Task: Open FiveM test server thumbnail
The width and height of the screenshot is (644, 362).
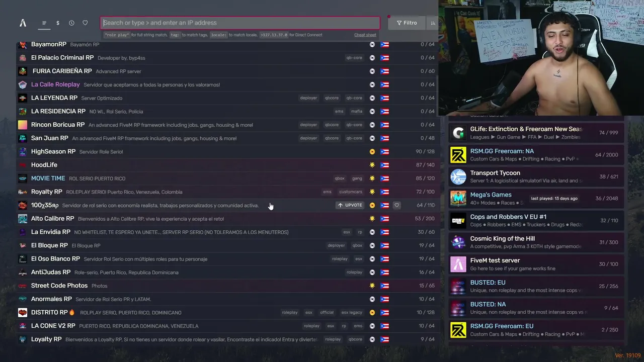Action: coord(458,264)
